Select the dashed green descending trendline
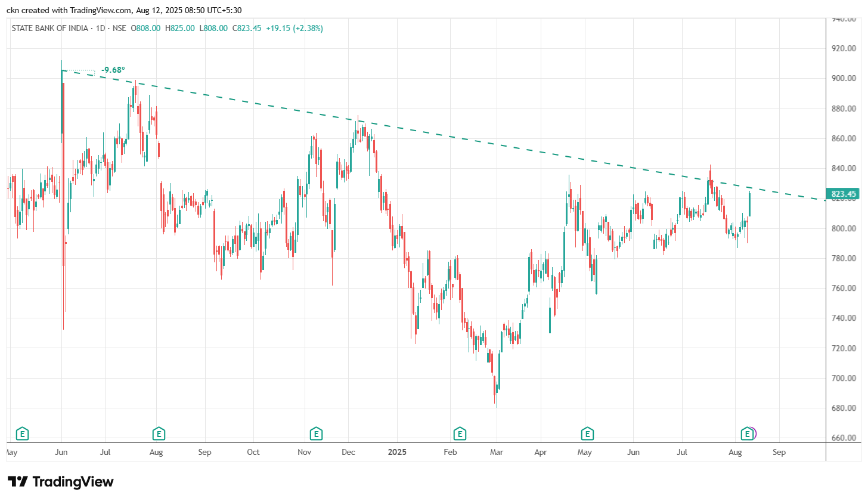This screenshot has width=868, height=502. tap(417, 131)
